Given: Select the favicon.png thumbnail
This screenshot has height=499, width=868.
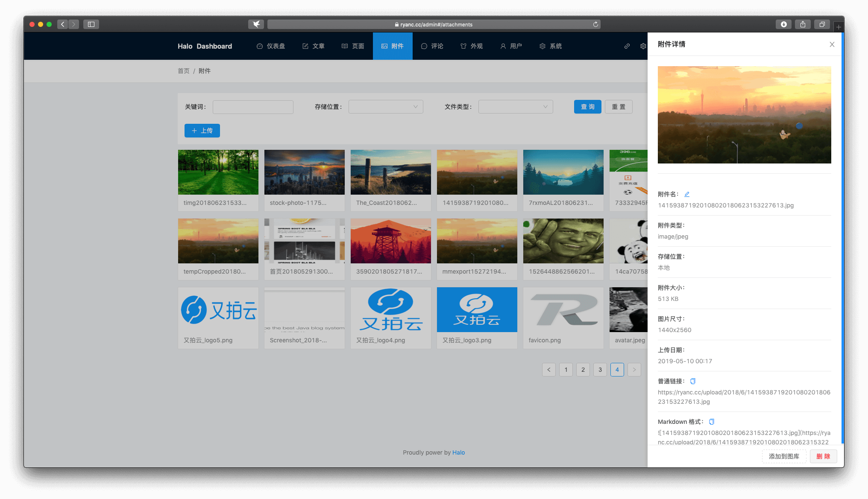Looking at the screenshot, I should [x=563, y=310].
